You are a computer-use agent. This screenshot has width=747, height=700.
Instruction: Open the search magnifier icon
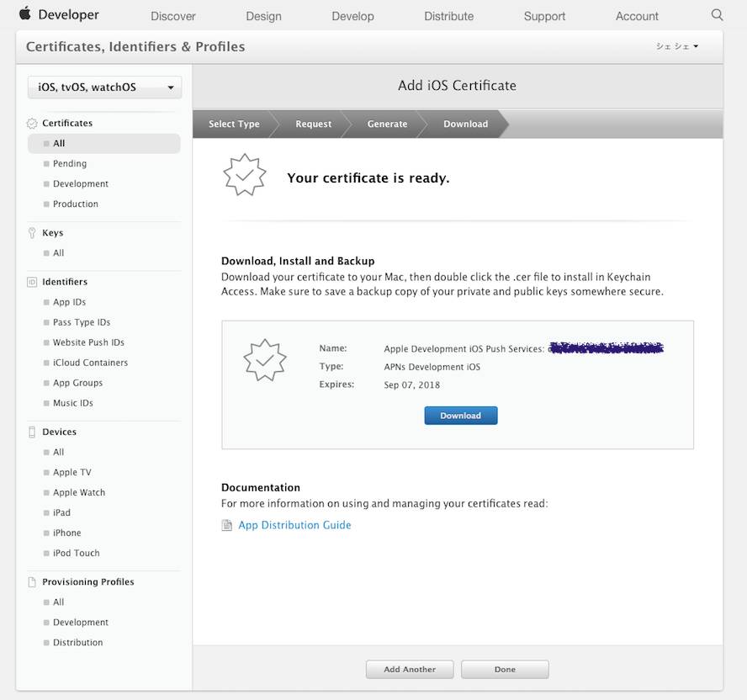tap(717, 15)
